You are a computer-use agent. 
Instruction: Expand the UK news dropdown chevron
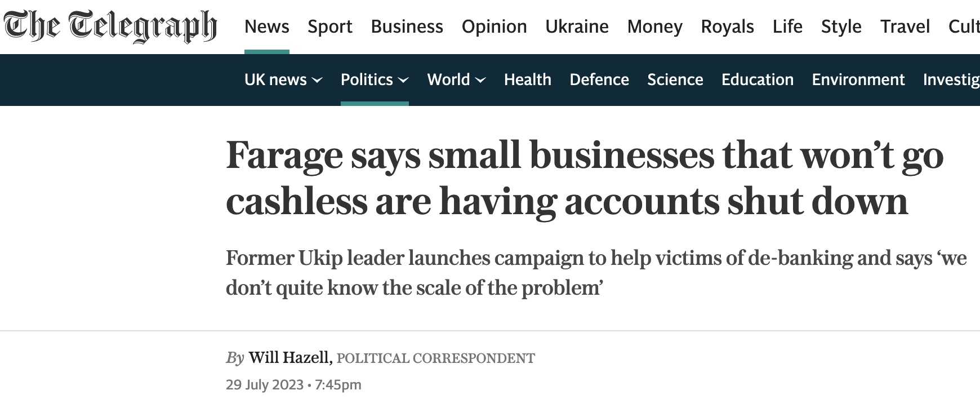[x=318, y=80]
